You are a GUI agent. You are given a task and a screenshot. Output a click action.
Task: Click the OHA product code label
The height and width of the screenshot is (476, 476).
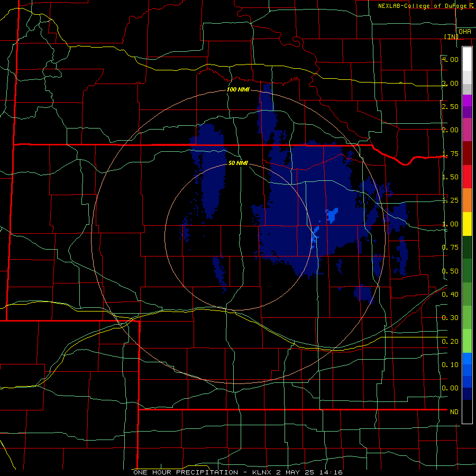pos(465,32)
